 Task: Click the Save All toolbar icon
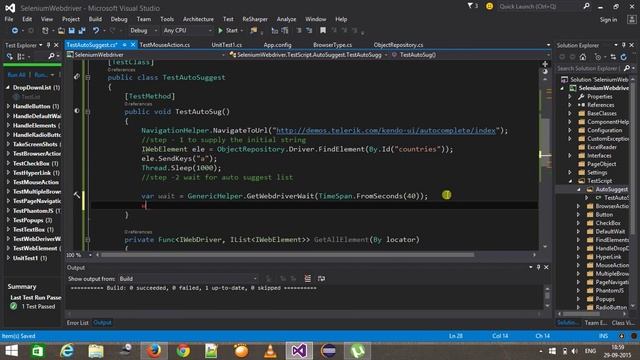[x=82, y=31]
